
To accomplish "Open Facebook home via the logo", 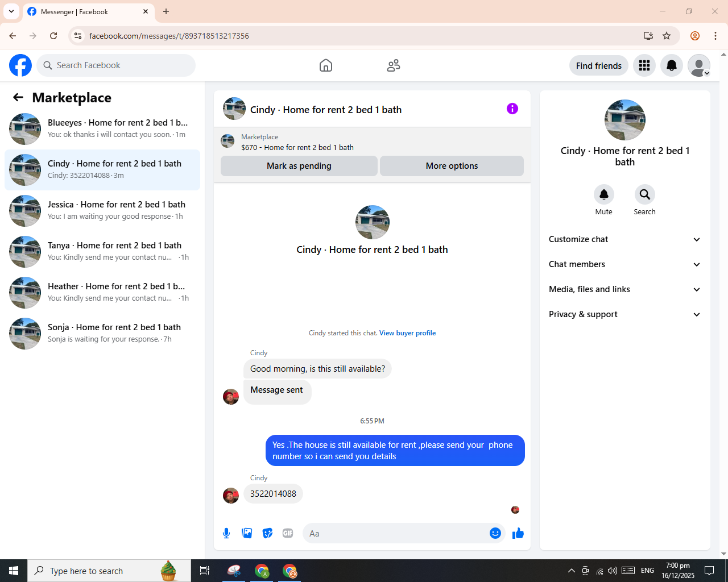I will pos(20,65).
